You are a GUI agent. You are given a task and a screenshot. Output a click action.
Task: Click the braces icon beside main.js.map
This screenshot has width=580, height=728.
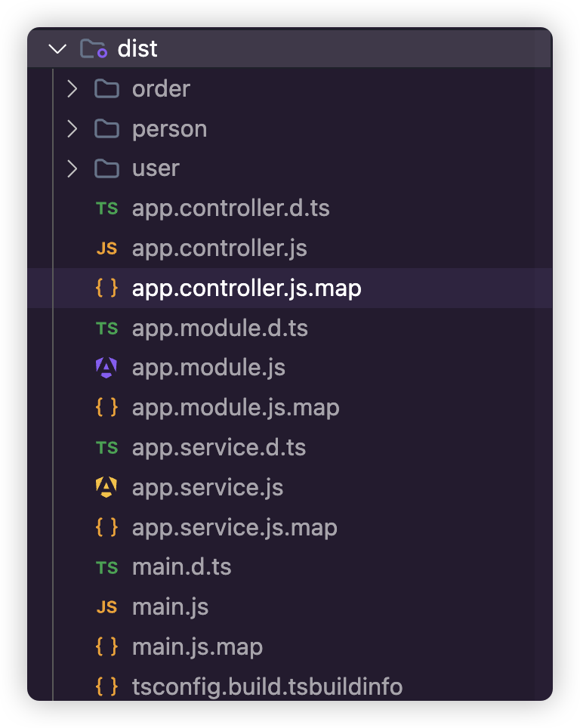click(x=106, y=646)
